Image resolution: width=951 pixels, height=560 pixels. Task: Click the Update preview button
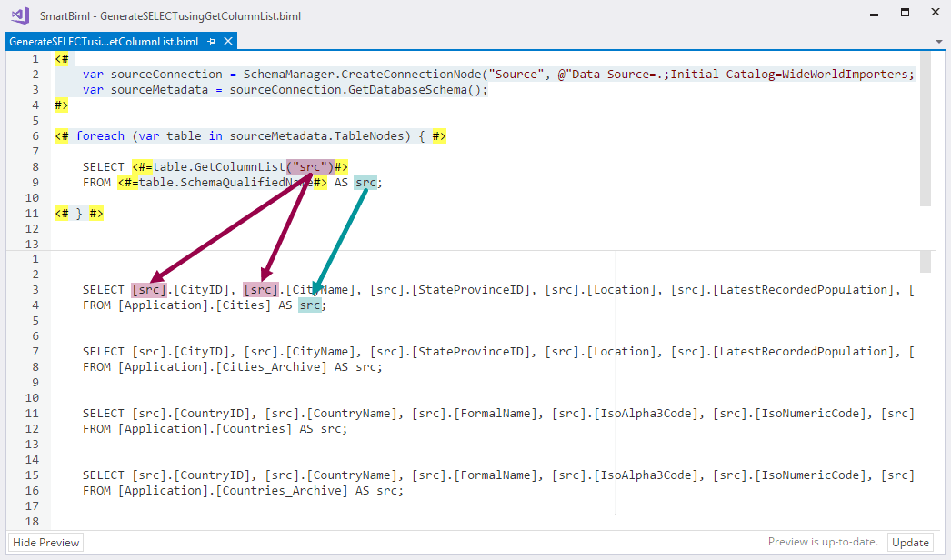coord(910,543)
